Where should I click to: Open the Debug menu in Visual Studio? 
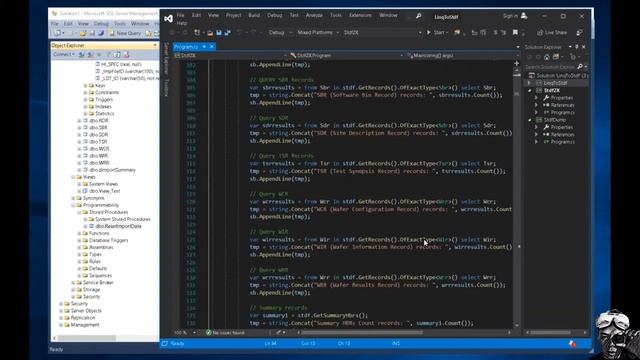(x=275, y=16)
